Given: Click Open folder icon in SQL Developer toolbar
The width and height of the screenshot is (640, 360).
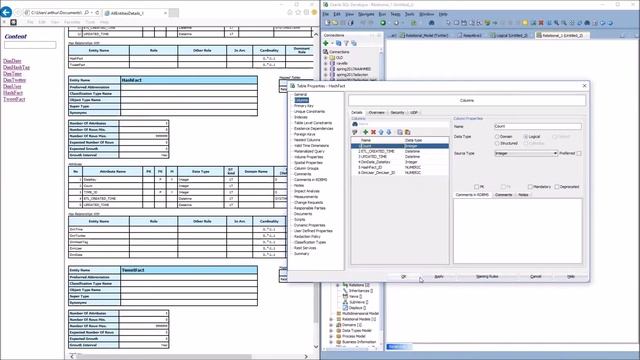Looking at the screenshot, I should point(334,23).
